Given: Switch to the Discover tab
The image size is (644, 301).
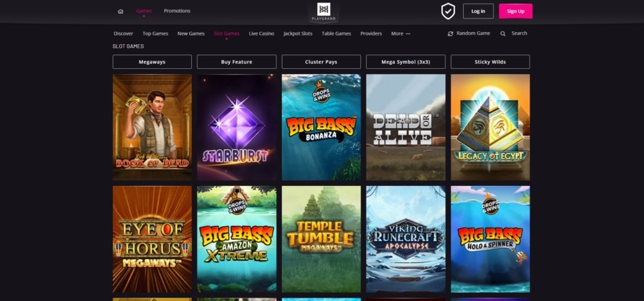Looking at the screenshot, I should [x=123, y=33].
